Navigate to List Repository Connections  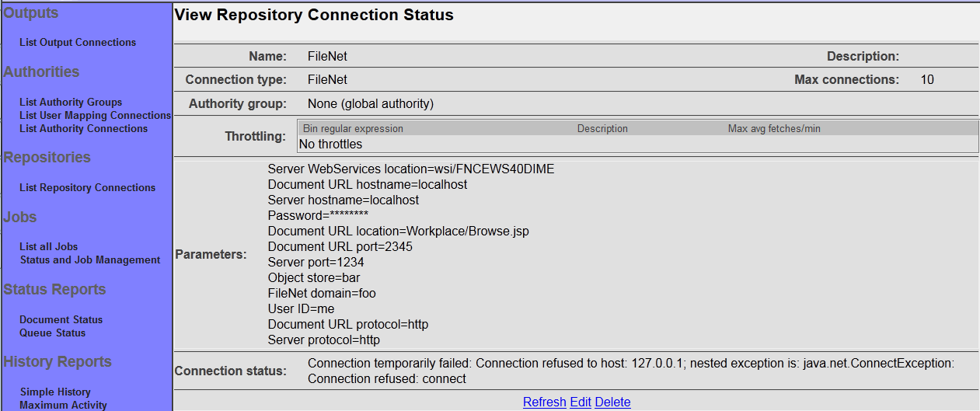tap(87, 187)
